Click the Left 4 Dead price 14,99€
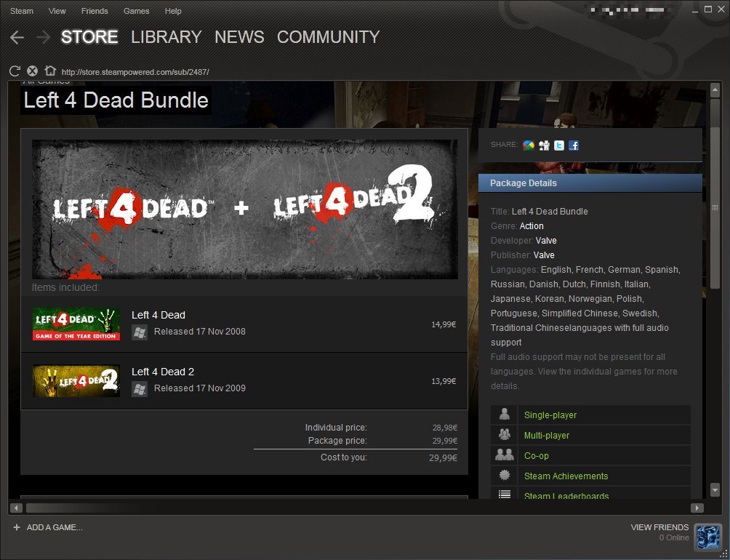Image resolution: width=730 pixels, height=560 pixels. coord(444,324)
